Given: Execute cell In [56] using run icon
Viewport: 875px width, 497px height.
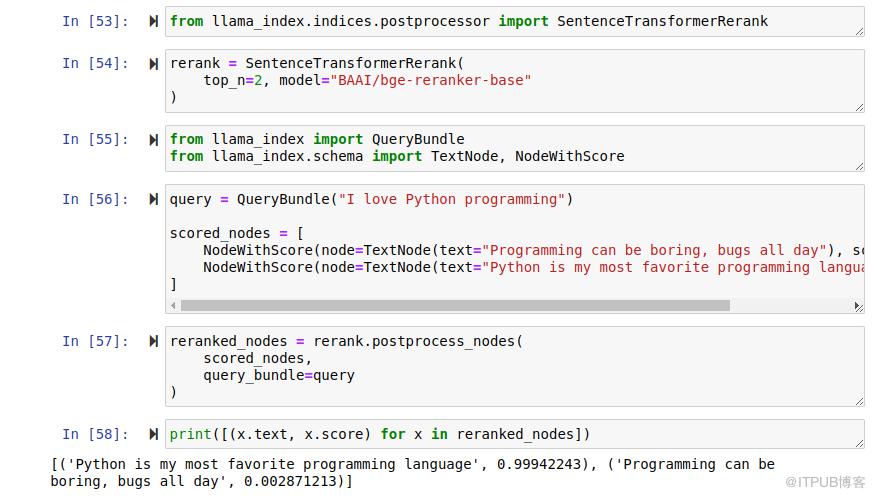Looking at the screenshot, I should [153, 199].
